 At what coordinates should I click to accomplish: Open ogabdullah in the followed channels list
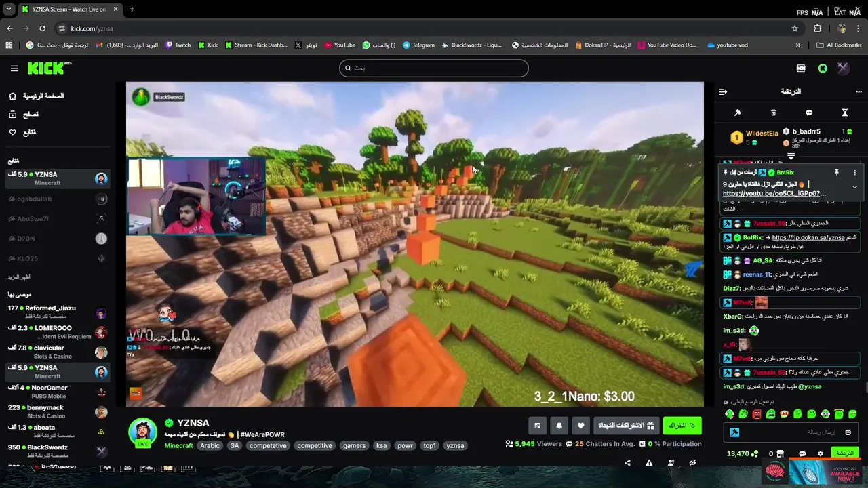click(57, 199)
